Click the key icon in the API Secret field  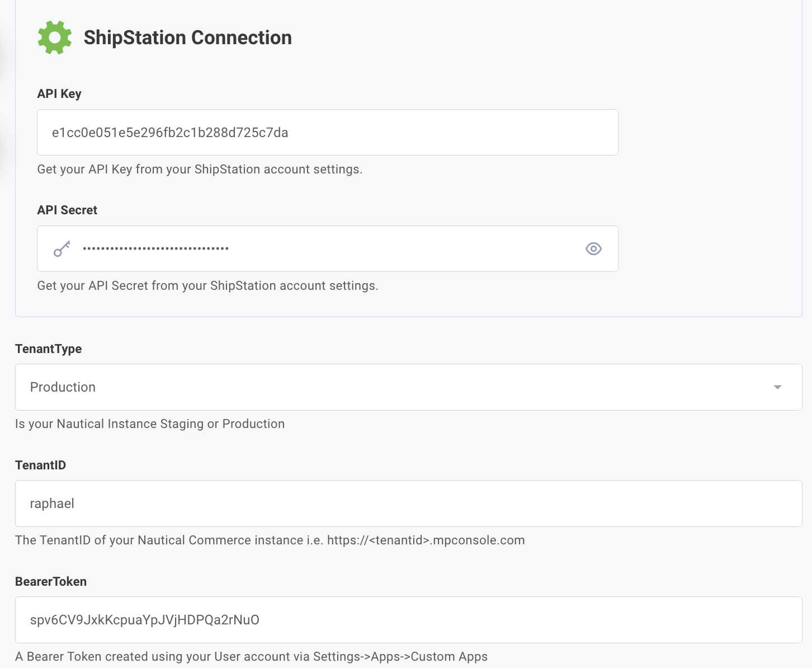click(x=62, y=249)
